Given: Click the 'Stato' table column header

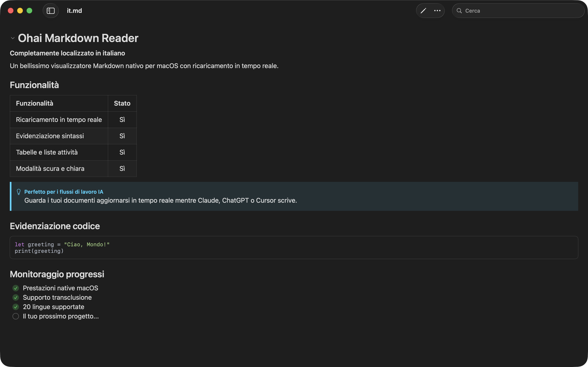Looking at the screenshot, I should (x=122, y=103).
